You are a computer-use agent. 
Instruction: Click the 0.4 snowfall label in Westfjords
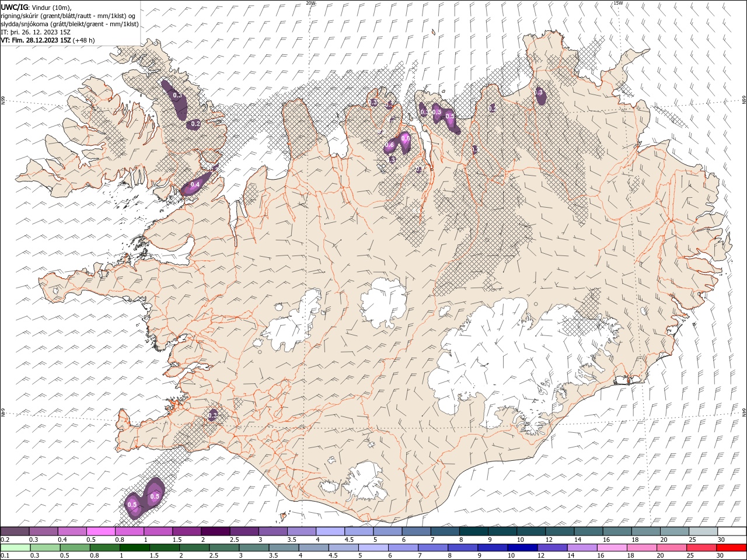point(196,184)
